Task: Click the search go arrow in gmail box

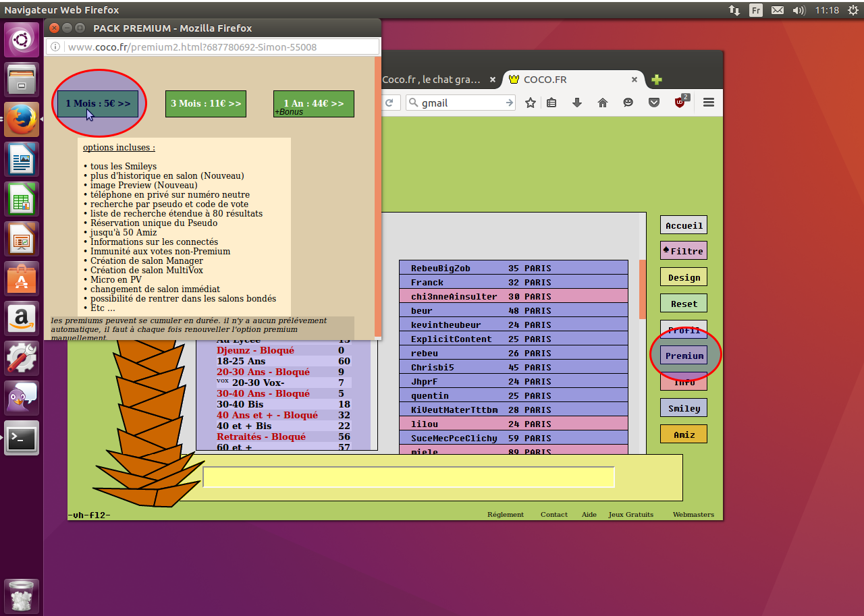Action: point(510,103)
